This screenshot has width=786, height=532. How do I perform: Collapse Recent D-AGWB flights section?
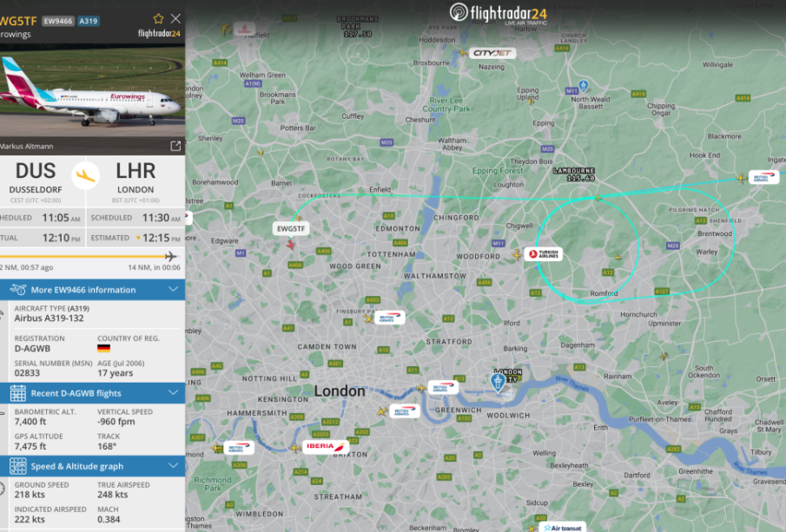[x=174, y=393]
